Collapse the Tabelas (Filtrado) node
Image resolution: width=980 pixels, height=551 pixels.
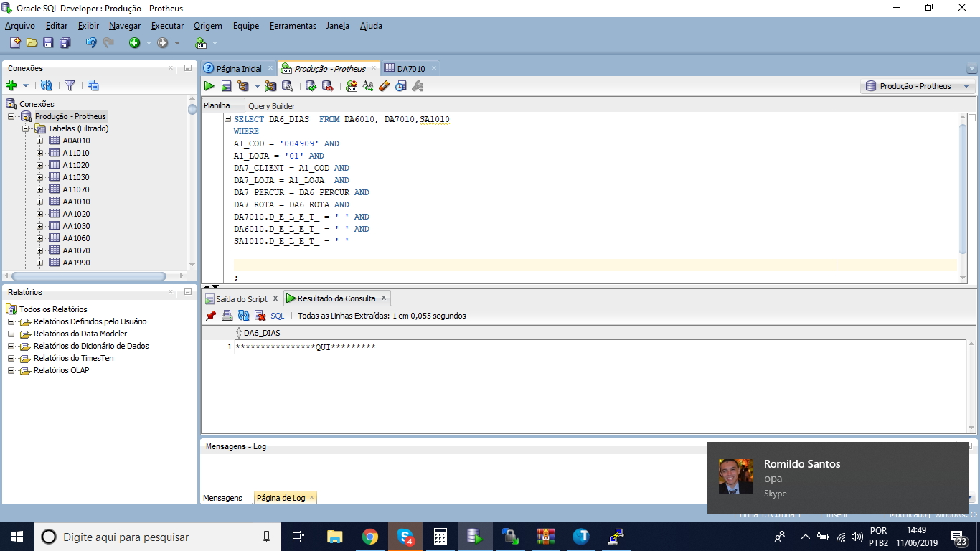pos(26,128)
